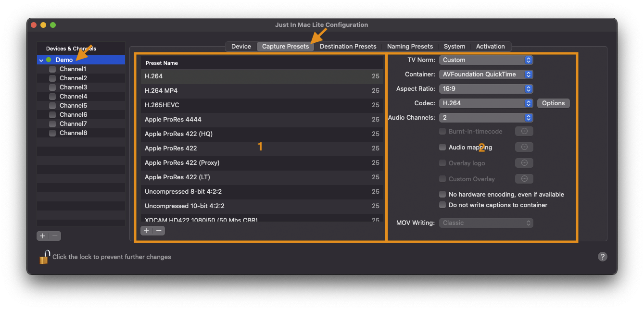Select the Apple ProRes 422 (HQ) preset
This screenshot has width=644, height=310.
tap(262, 134)
